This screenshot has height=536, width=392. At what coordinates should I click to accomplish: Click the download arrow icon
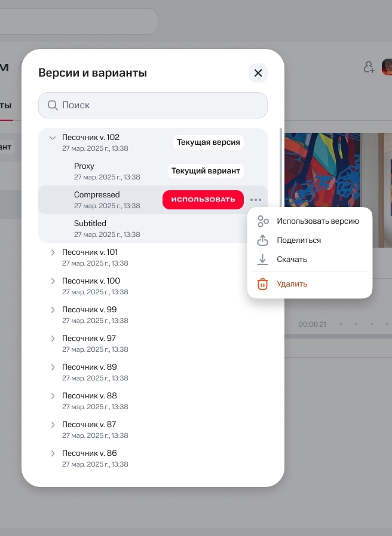[263, 260]
